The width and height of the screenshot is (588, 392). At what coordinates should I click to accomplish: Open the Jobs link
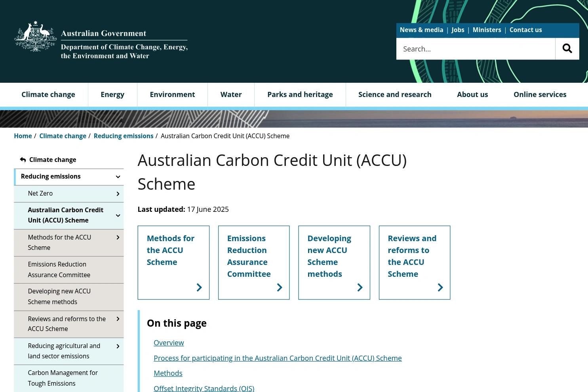pos(458,30)
